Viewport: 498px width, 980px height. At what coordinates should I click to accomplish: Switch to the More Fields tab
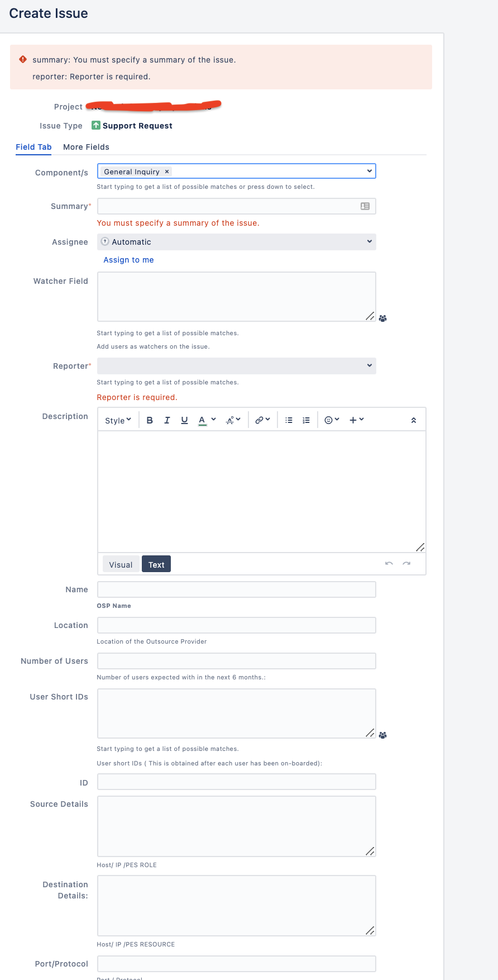[86, 147]
